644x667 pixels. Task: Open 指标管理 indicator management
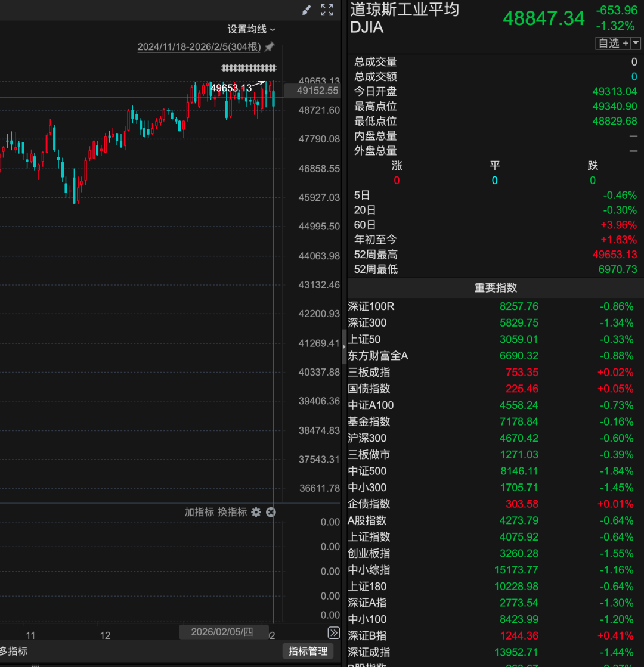308,652
